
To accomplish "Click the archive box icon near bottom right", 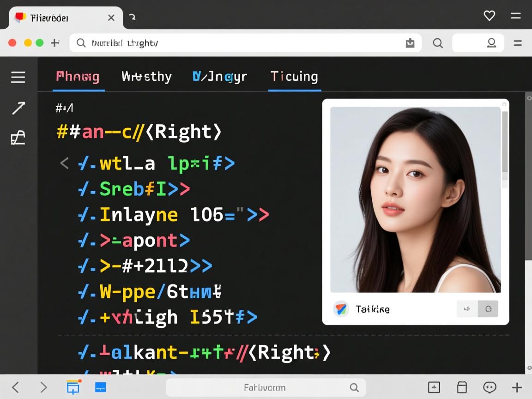I will 461,387.
